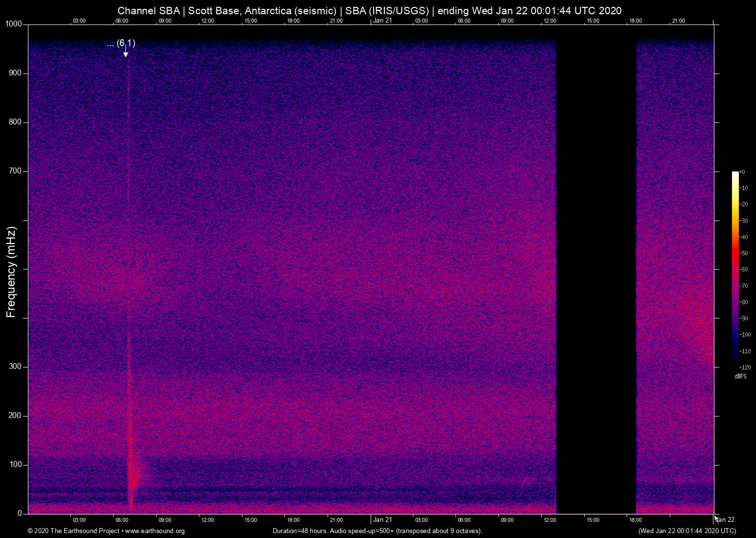Click the 1000 frequency tick label
The image size is (756, 538).
(13, 23)
